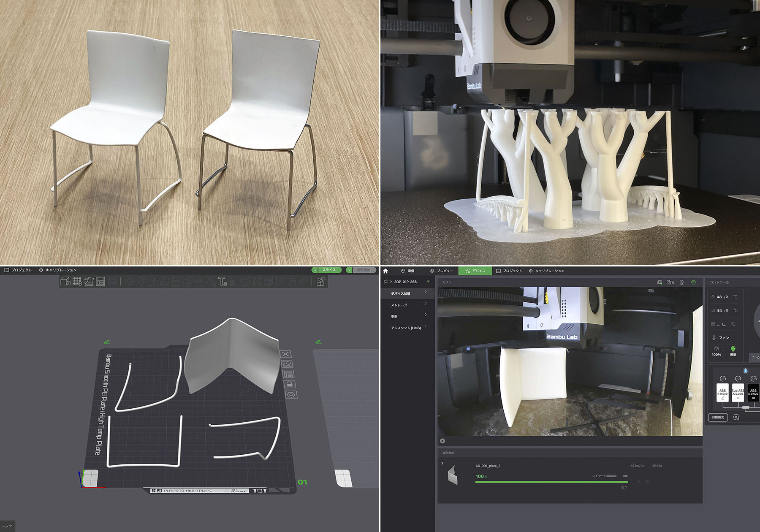
Task: Toggle the video recording camera icon
Action: click(x=670, y=282)
